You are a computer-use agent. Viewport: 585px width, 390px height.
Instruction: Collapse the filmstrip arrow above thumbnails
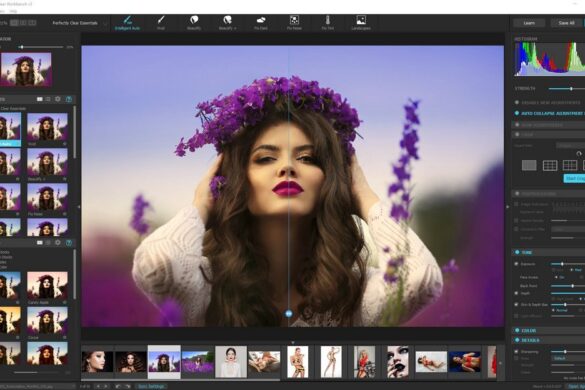[292, 342]
